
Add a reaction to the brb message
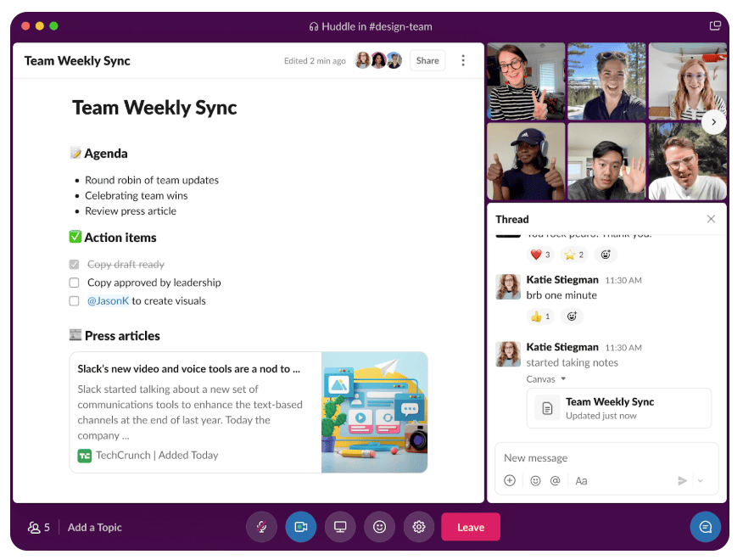click(572, 316)
